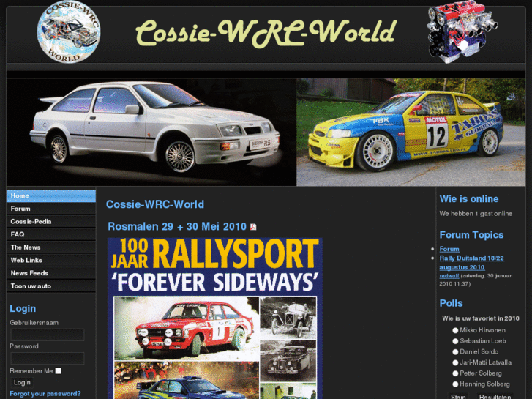Screen dimensions: 532x399
Task: Select Petter Solberg poll option
Action: point(455,373)
